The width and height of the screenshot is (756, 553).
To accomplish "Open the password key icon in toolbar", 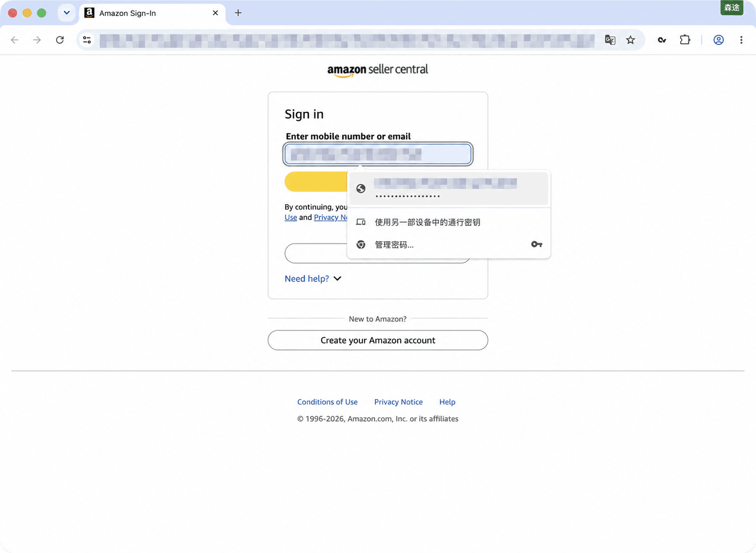I will pyautogui.click(x=662, y=40).
